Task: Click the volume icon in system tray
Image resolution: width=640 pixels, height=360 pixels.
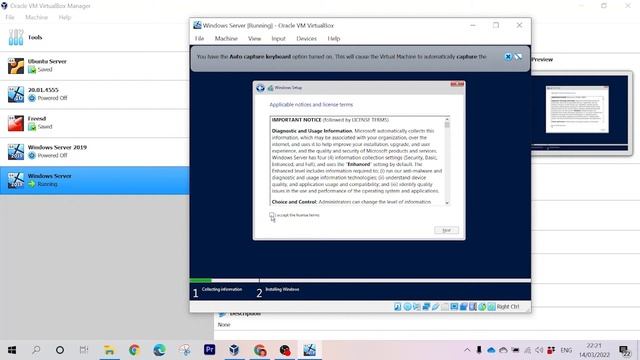Action: tap(539, 350)
